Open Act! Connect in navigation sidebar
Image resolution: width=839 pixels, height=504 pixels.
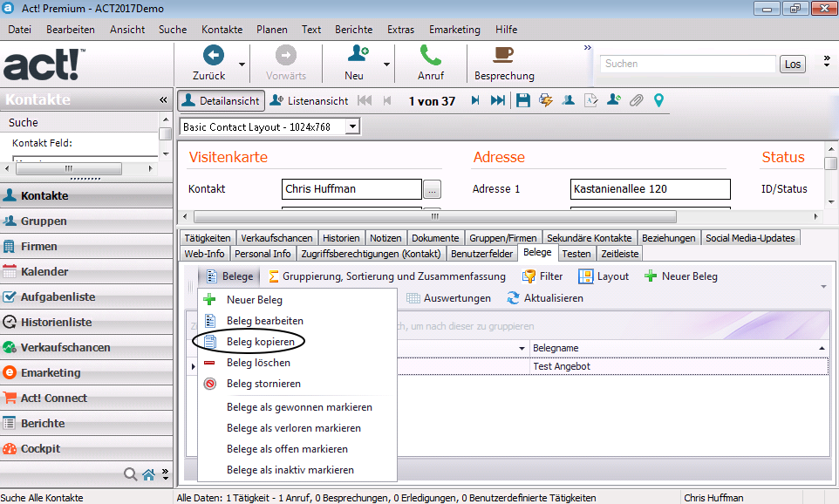point(86,398)
